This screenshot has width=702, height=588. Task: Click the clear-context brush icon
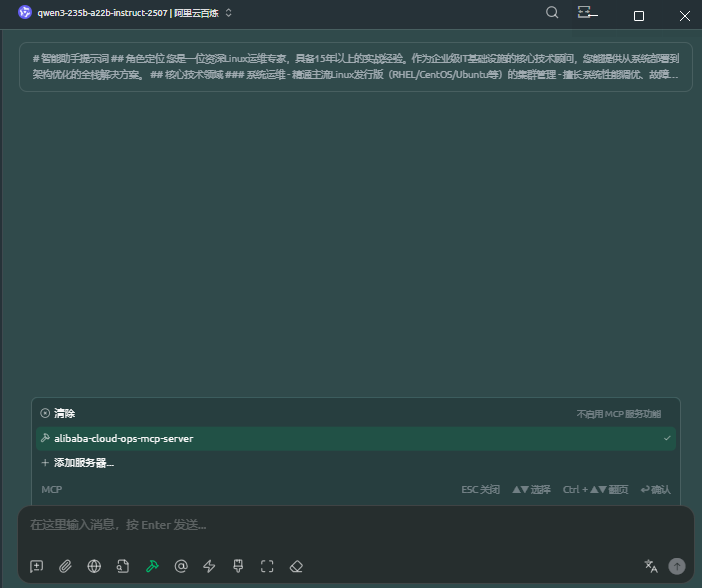pyautogui.click(x=238, y=566)
